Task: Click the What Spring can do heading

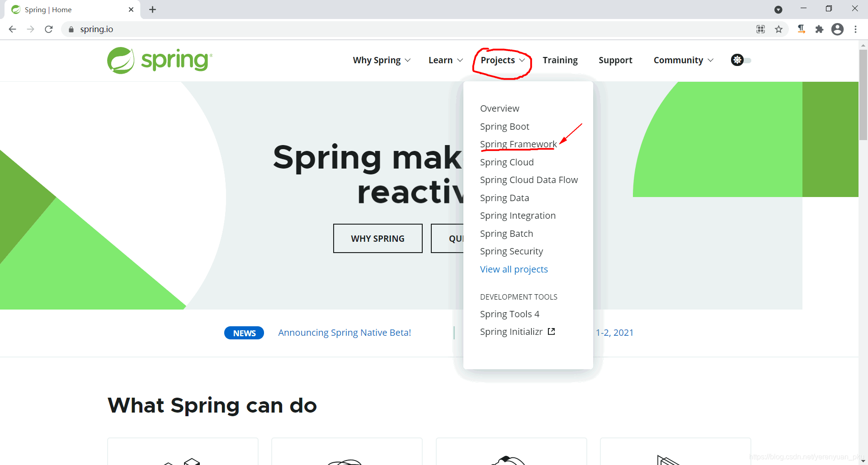Action: (x=212, y=405)
